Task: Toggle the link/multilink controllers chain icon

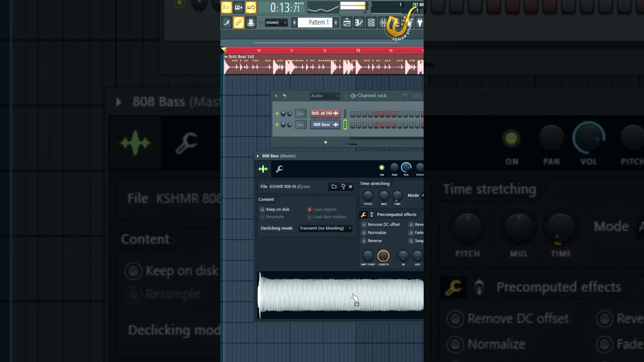Action: tap(238, 23)
